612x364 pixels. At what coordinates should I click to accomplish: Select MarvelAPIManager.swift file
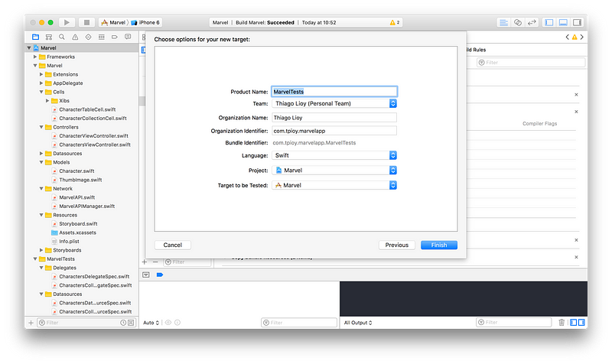coord(86,206)
